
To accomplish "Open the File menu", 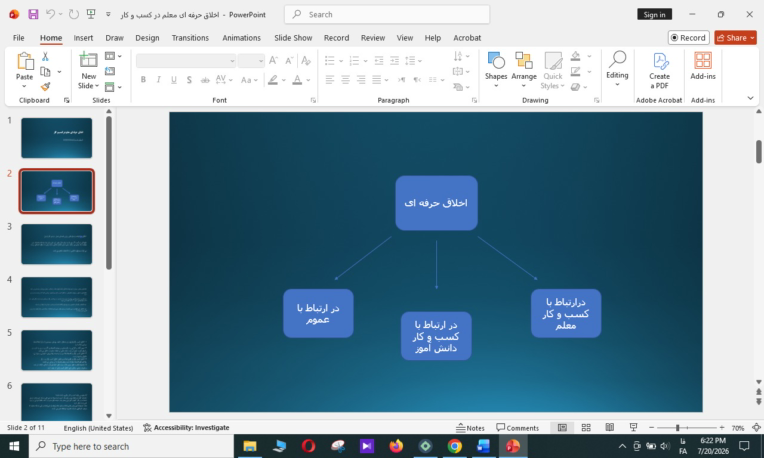I will click(x=19, y=38).
